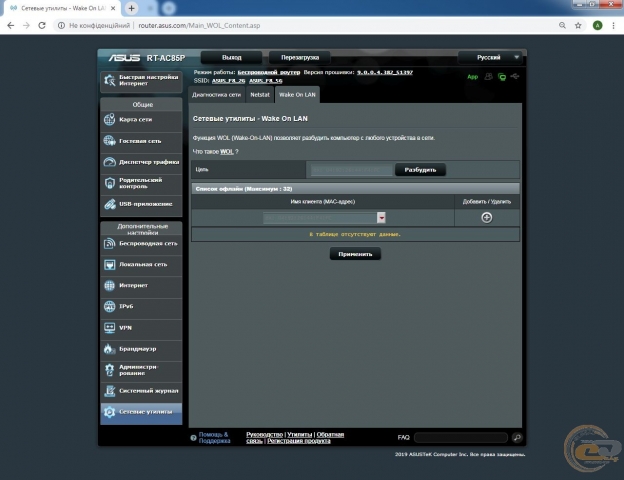Expand the Русский language dropdown
The height and width of the screenshot is (480, 624).
(x=490, y=58)
